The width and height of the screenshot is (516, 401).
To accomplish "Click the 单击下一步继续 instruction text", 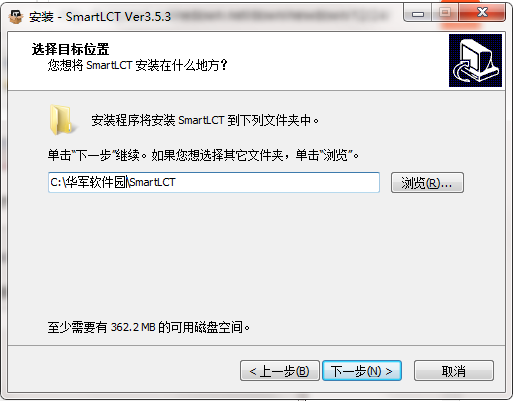I will tap(203, 155).
